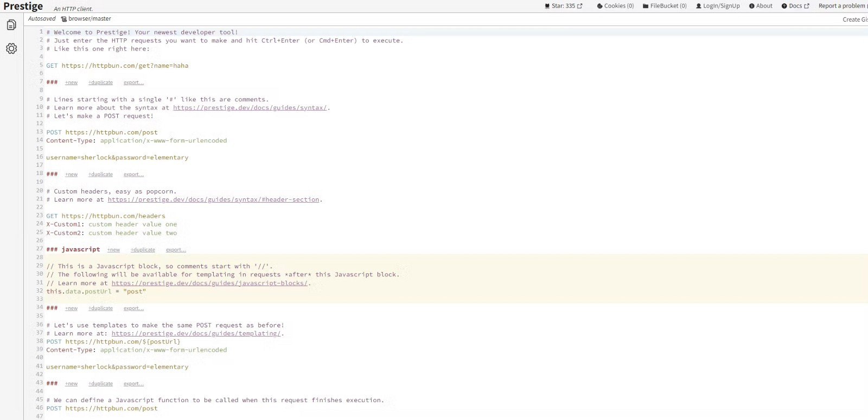The image size is (868, 420).
Task: Click the username=sherlock body on line 16
Action: pyautogui.click(x=117, y=158)
